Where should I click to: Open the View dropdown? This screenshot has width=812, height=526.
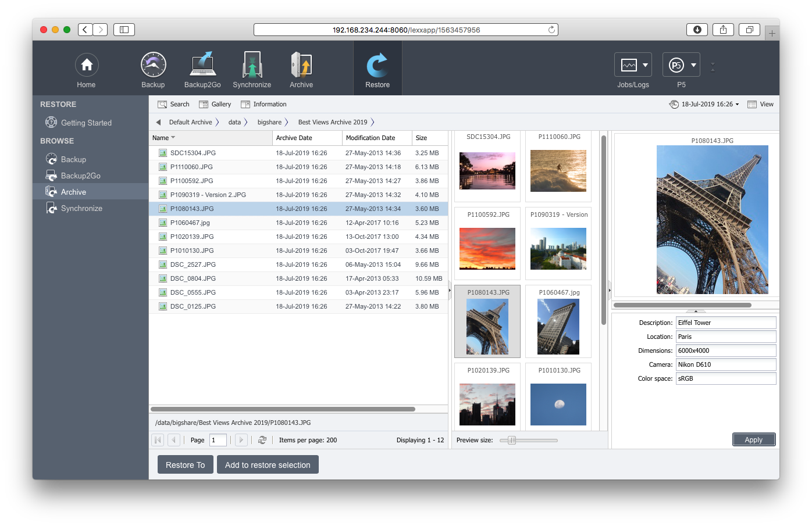[x=761, y=104]
